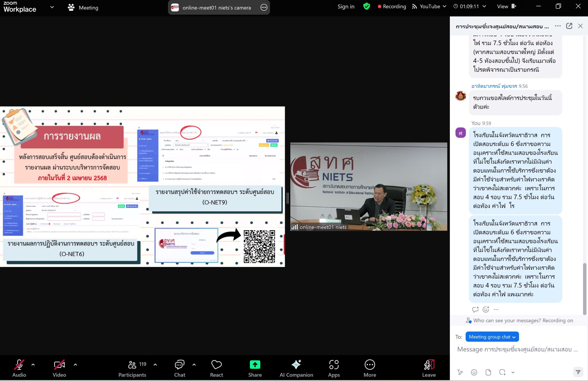The height and width of the screenshot is (381, 588).
Task: Expand the screenshot options arrow
Action: tap(513, 372)
